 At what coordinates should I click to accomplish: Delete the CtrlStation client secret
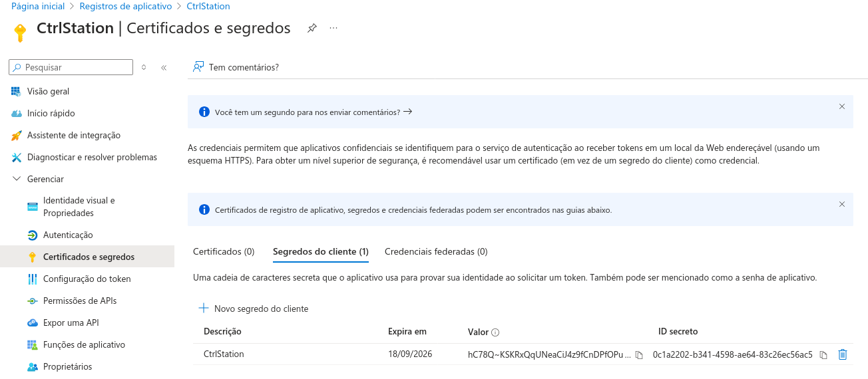point(843,354)
